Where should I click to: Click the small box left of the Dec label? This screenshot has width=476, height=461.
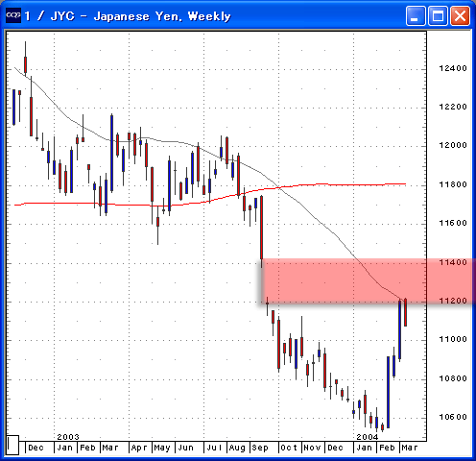pyautogui.click(x=12, y=445)
